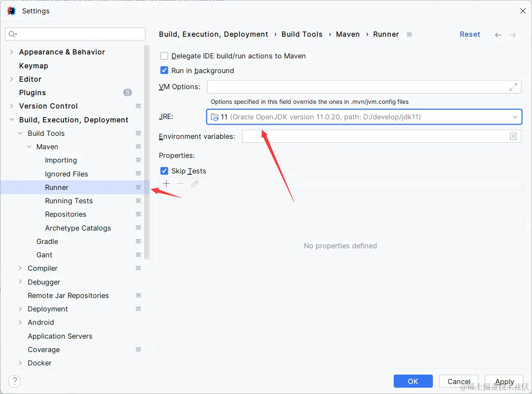Expand the Editor section
Screen dimensions: 532x394
point(12,79)
